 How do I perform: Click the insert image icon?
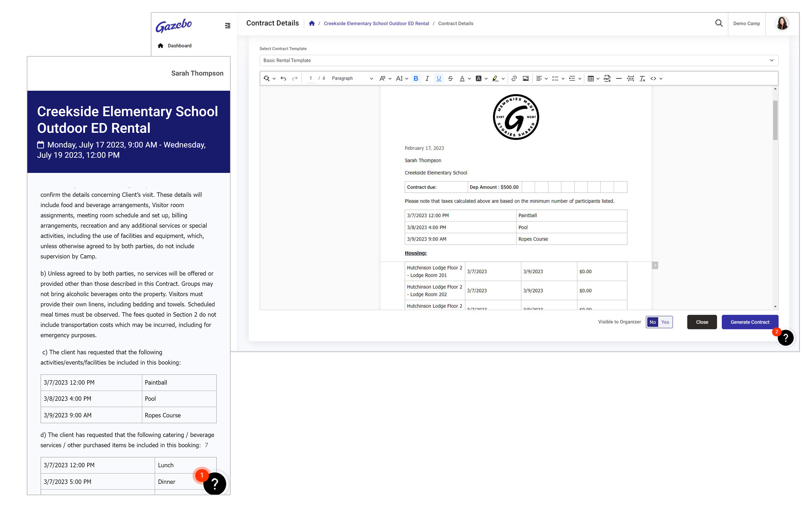point(526,79)
